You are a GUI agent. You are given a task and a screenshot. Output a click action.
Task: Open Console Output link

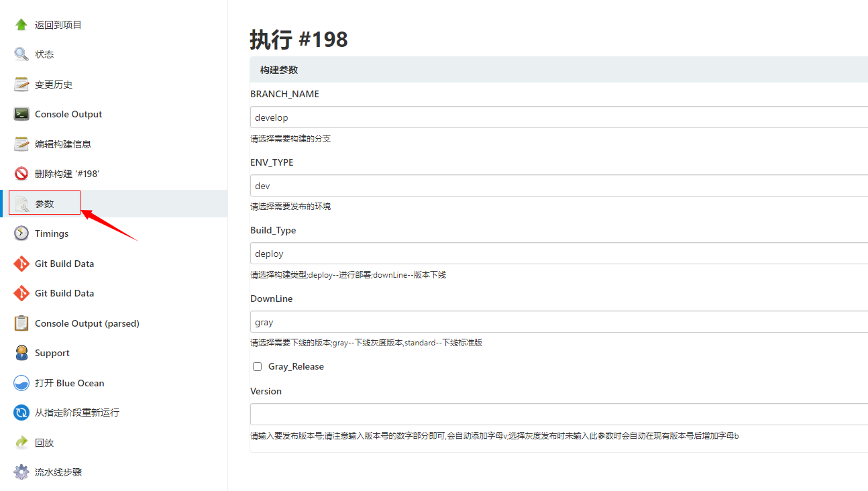68,114
